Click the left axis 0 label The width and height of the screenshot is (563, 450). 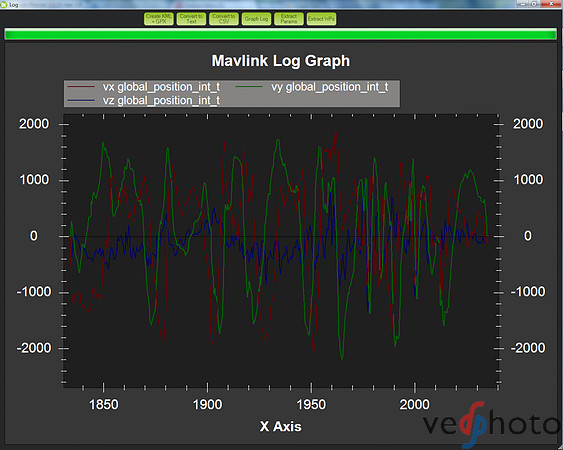coord(34,236)
